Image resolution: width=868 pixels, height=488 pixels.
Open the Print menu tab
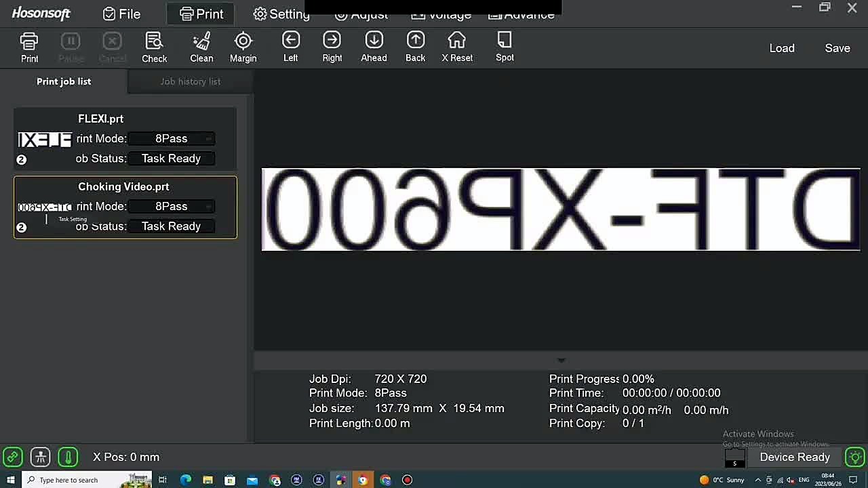(x=201, y=14)
